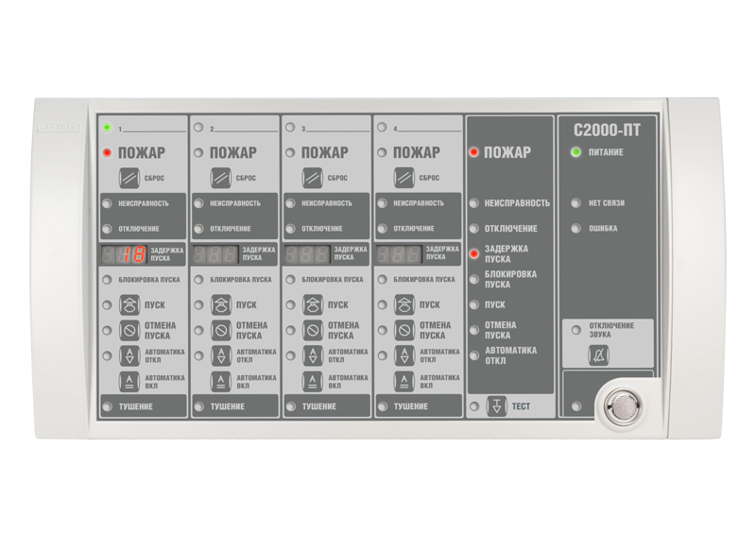
Task: Turn on Автоматика вкл in zone 4
Action: pos(404,381)
